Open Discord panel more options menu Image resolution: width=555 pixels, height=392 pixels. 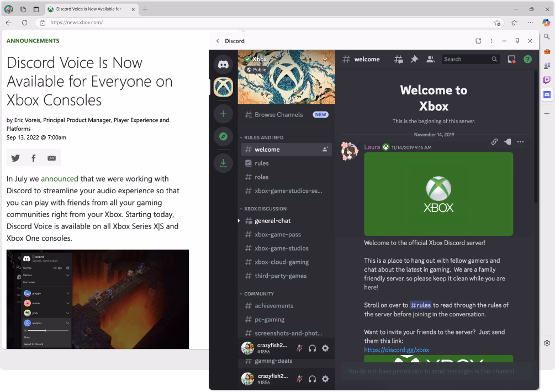491,41
